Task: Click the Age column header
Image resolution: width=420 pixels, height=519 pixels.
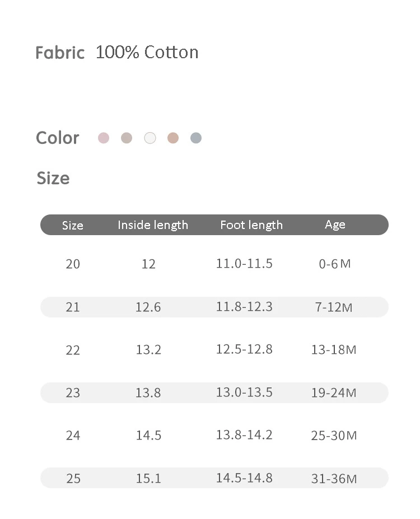Action: point(335,225)
